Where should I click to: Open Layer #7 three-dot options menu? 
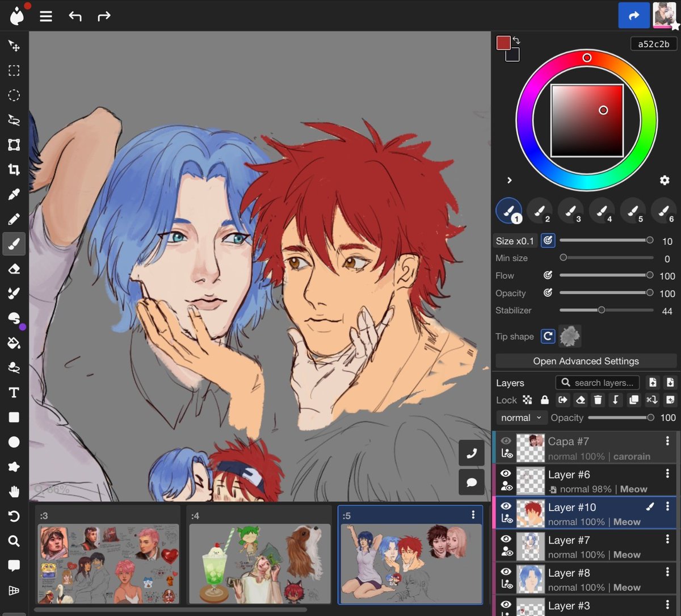coord(667,540)
